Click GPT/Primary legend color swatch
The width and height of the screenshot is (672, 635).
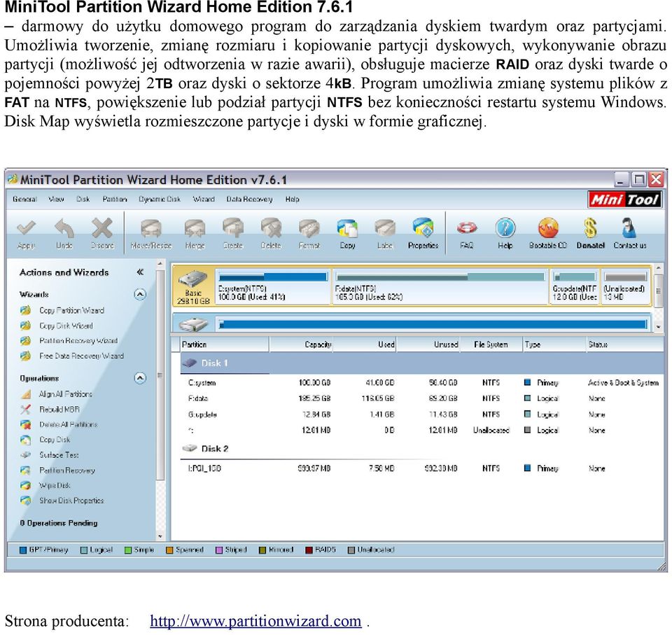(23, 550)
